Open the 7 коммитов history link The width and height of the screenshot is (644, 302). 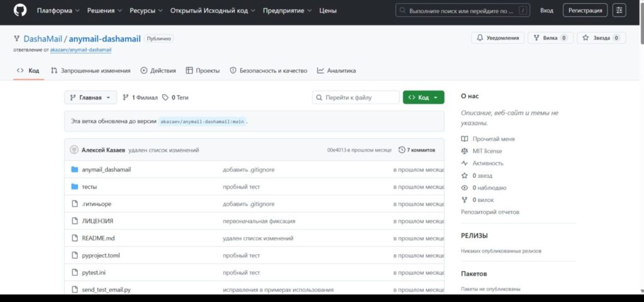417,150
